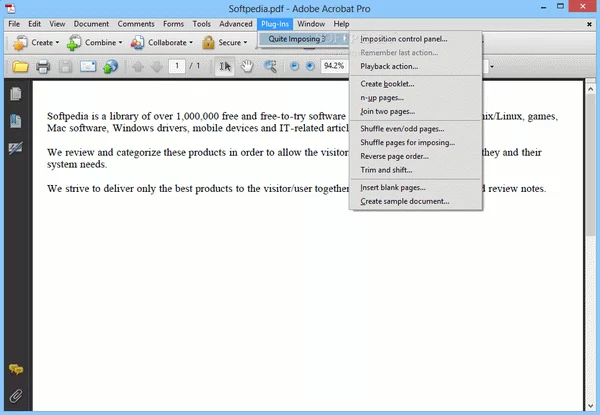The width and height of the screenshot is (600, 415).
Task: Choose Create booklet from the menu
Action: [387, 83]
